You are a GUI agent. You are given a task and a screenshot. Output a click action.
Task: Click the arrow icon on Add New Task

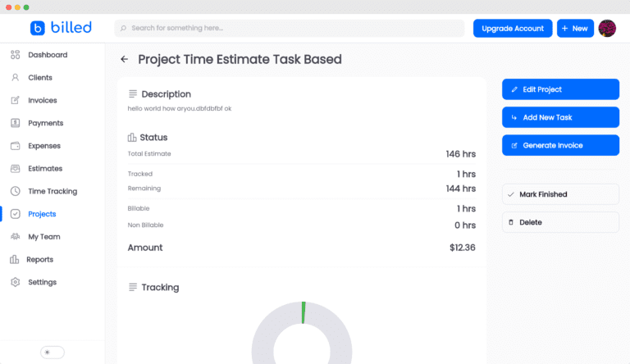tap(514, 117)
